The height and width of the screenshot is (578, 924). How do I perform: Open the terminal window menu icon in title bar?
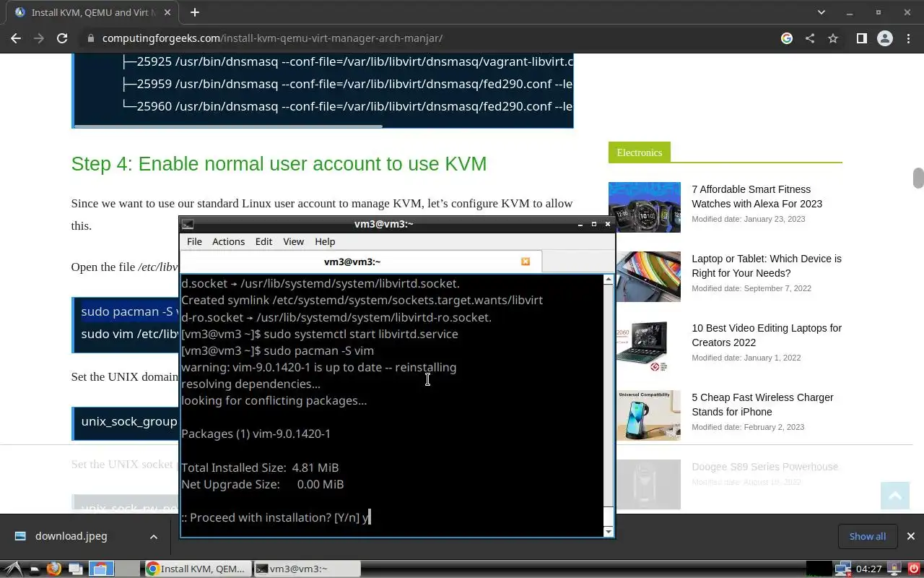187,224
